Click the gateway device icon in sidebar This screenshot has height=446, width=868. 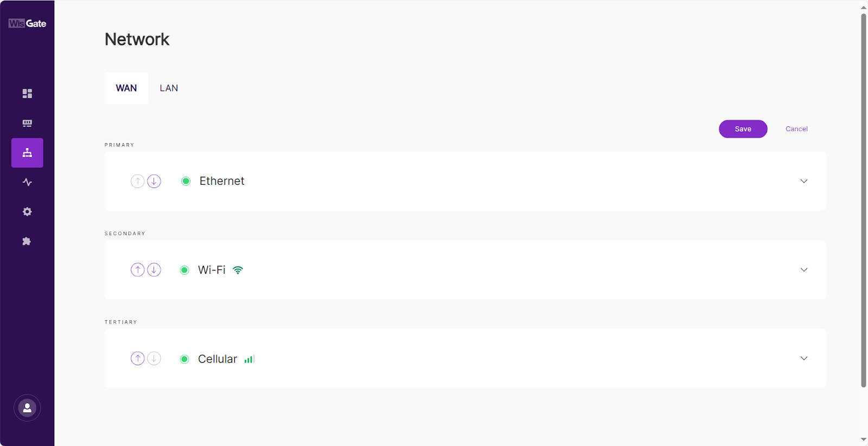coord(27,124)
